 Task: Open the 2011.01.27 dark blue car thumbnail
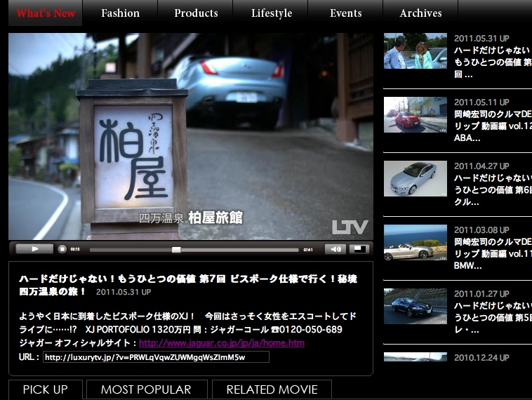point(415,307)
